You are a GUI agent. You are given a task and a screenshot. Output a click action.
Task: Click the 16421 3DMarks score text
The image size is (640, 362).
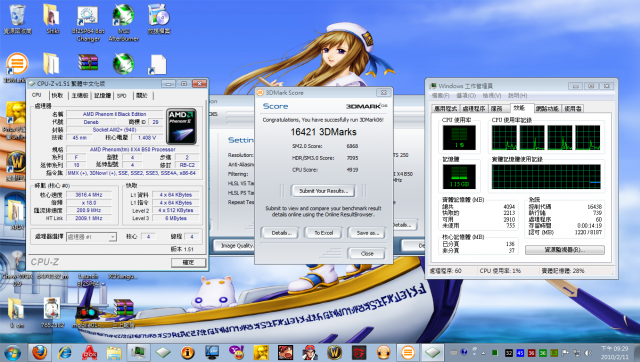click(323, 132)
